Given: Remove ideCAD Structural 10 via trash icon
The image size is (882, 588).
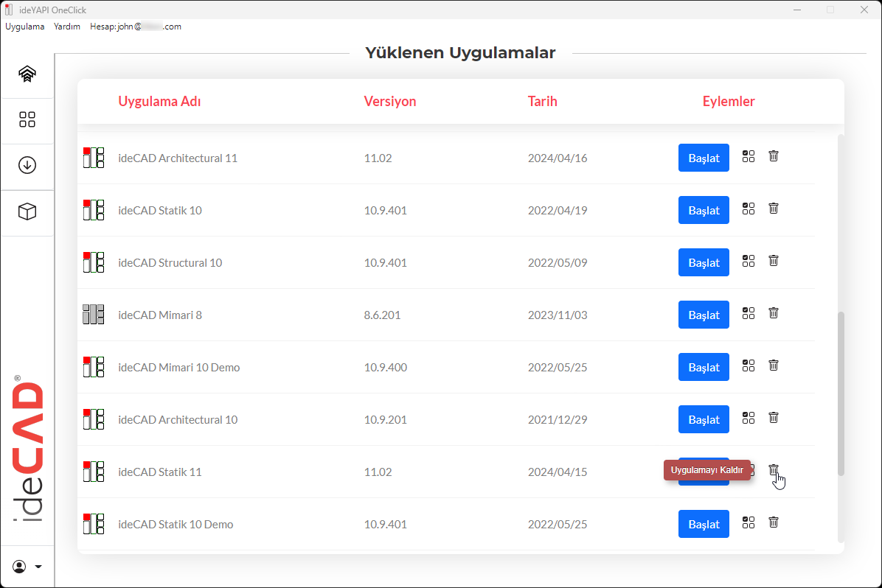Looking at the screenshot, I should pyautogui.click(x=774, y=261).
